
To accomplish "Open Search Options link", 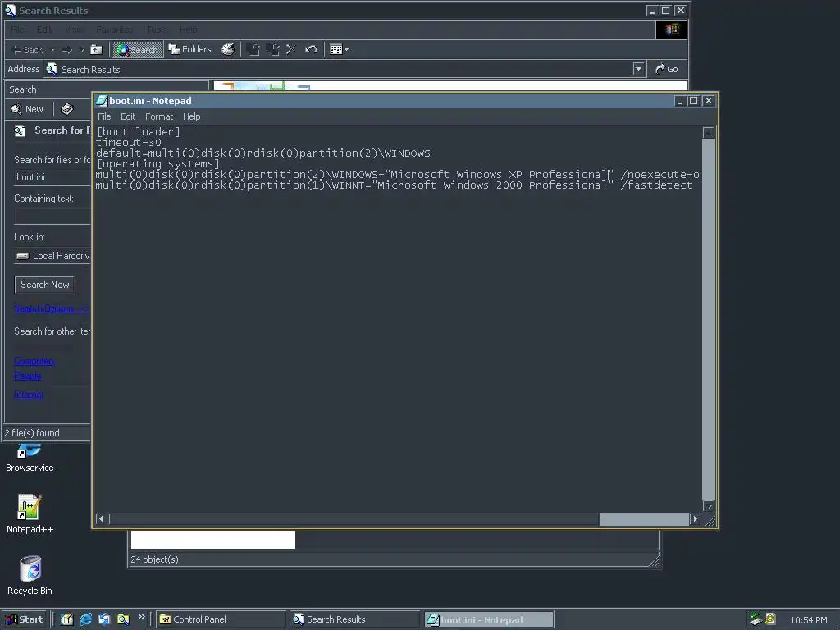I will [51, 308].
